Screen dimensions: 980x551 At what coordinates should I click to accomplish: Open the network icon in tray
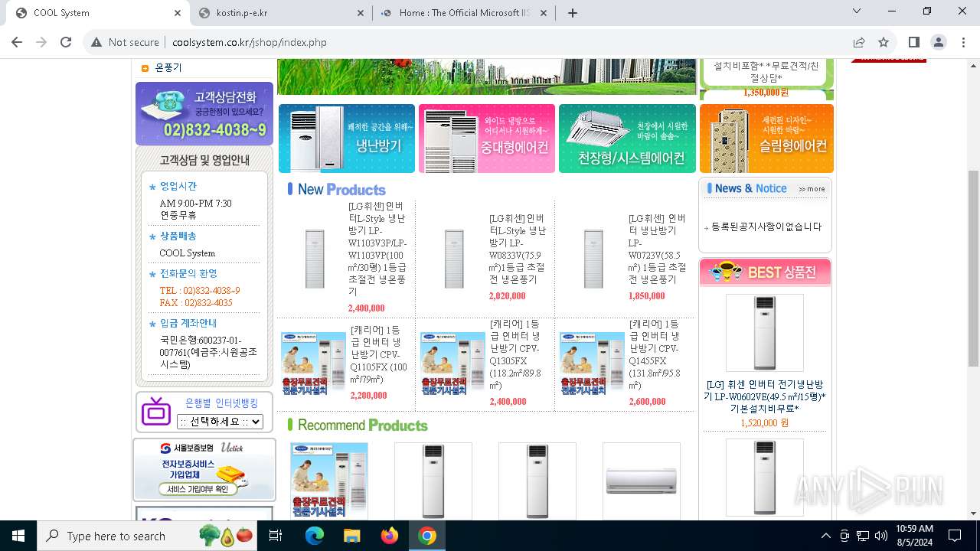click(863, 536)
